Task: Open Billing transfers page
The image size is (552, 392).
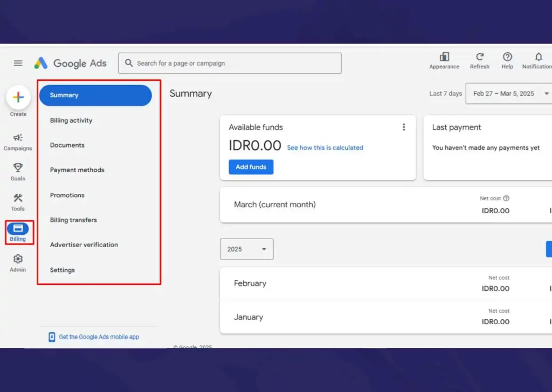Action: (x=73, y=220)
